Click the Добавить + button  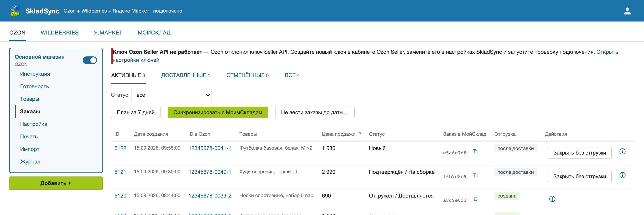coord(56,183)
